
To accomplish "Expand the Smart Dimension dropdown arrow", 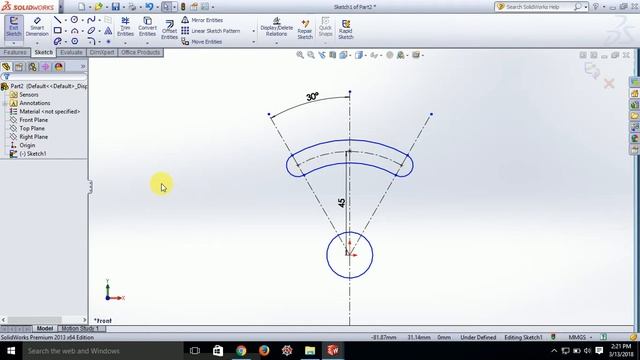I will 37,42.
